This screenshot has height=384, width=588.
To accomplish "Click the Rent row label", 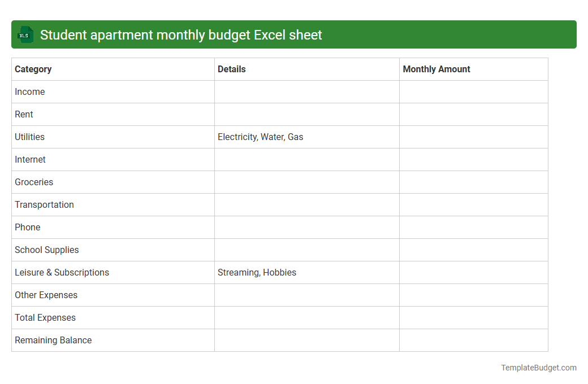I will (x=24, y=114).
